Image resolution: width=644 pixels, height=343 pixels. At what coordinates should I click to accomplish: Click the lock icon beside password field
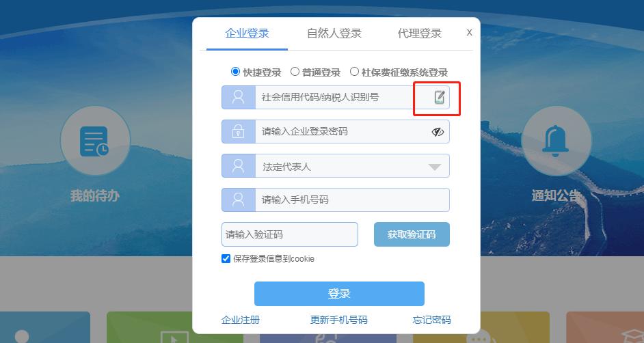coord(239,131)
